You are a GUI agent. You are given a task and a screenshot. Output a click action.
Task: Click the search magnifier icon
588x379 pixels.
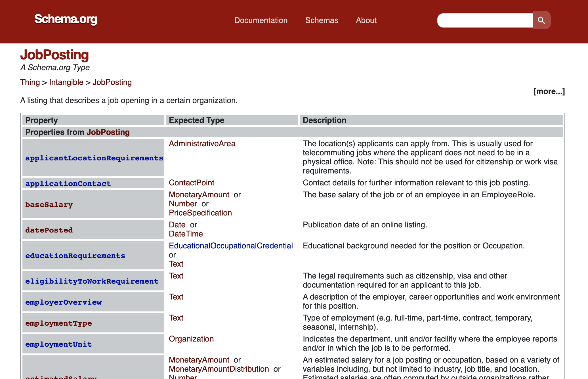541,20
